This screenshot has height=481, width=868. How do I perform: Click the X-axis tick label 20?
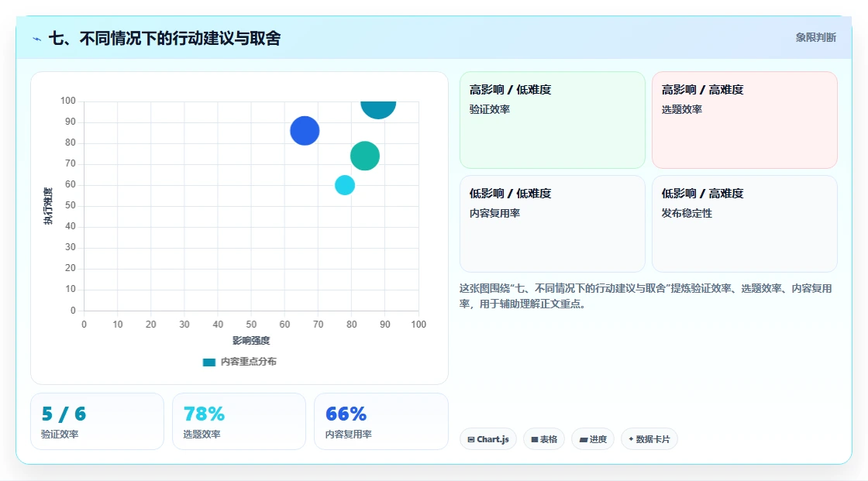(x=150, y=325)
